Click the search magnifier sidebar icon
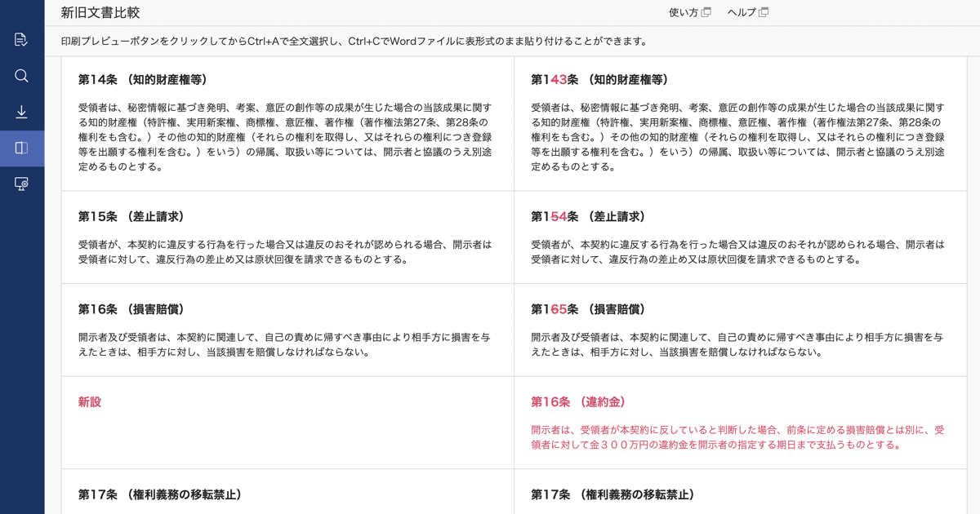 (x=21, y=76)
